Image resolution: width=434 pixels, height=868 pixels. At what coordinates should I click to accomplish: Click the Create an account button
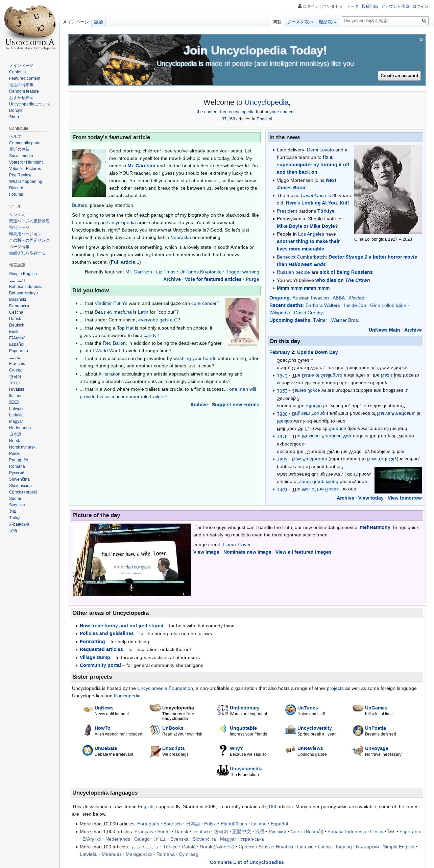coord(399,75)
